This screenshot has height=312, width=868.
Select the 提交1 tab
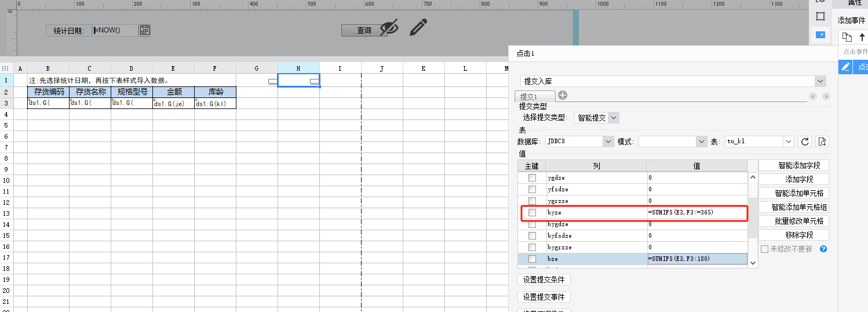coord(534,97)
